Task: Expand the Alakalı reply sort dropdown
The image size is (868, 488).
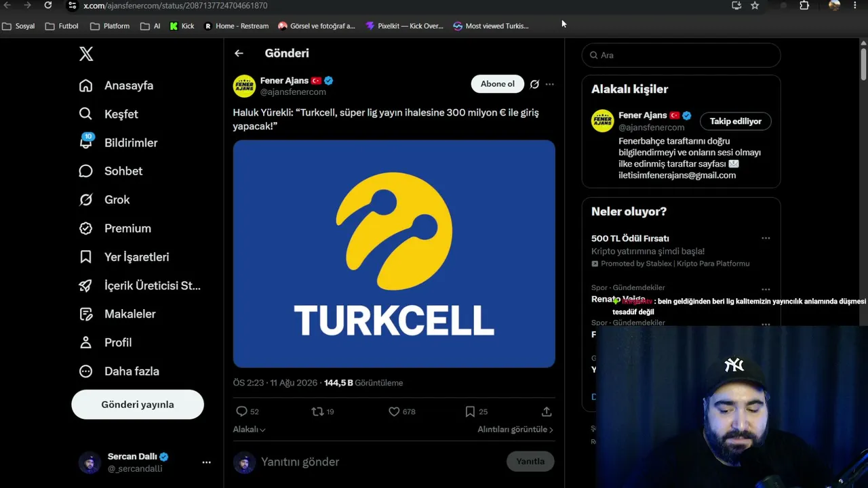Action: (250, 430)
